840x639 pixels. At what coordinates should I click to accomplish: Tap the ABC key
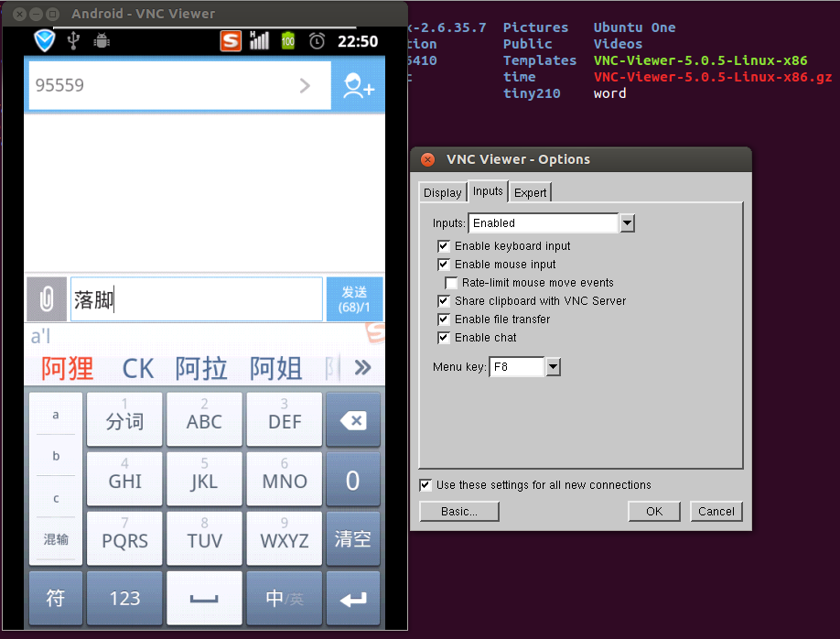coord(204,420)
